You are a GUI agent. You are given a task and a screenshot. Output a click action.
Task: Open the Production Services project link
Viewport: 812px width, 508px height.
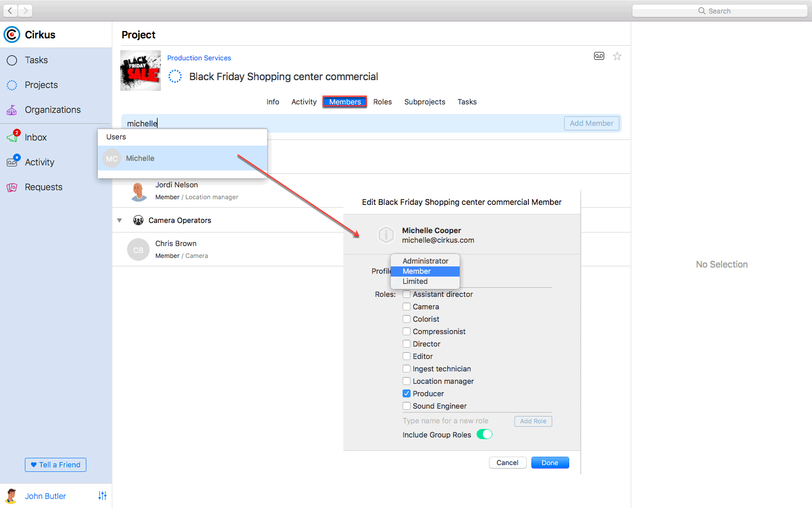click(199, 58)
